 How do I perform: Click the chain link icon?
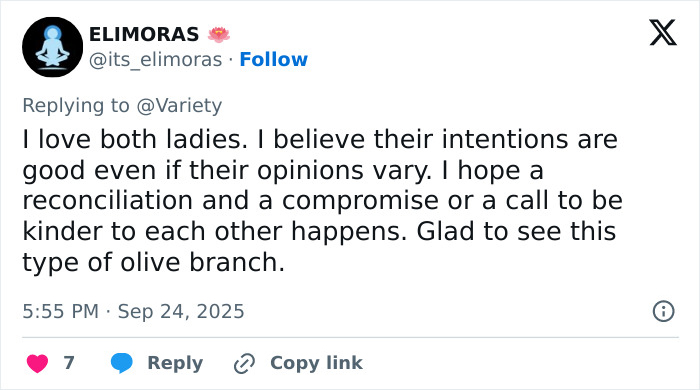click(244, 363)
